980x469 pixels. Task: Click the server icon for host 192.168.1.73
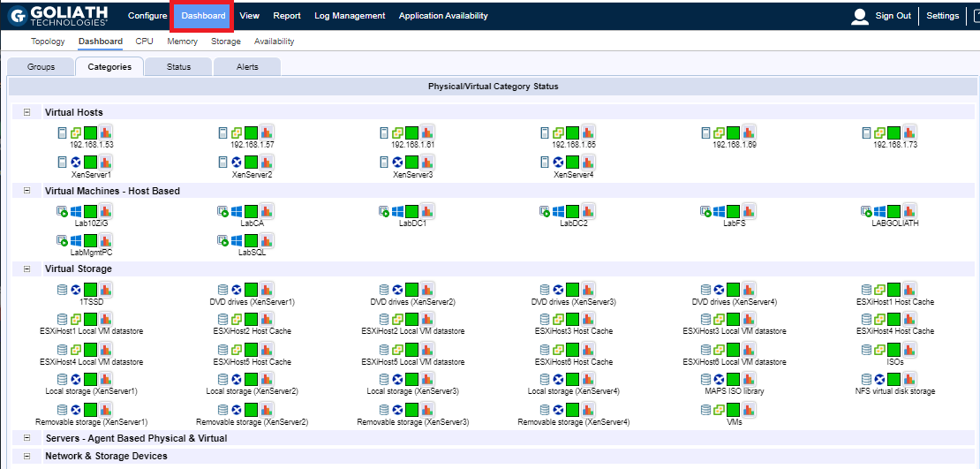point(866,133)
